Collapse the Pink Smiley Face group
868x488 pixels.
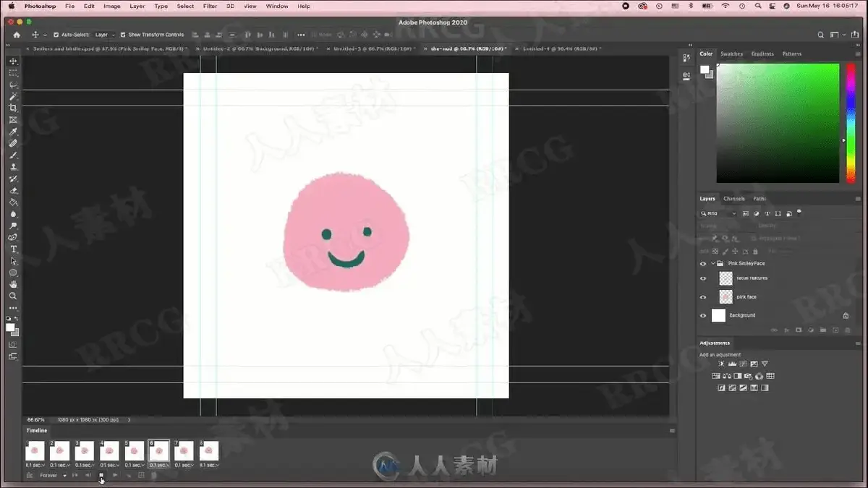pyautogui.click(x=712, y=264)
